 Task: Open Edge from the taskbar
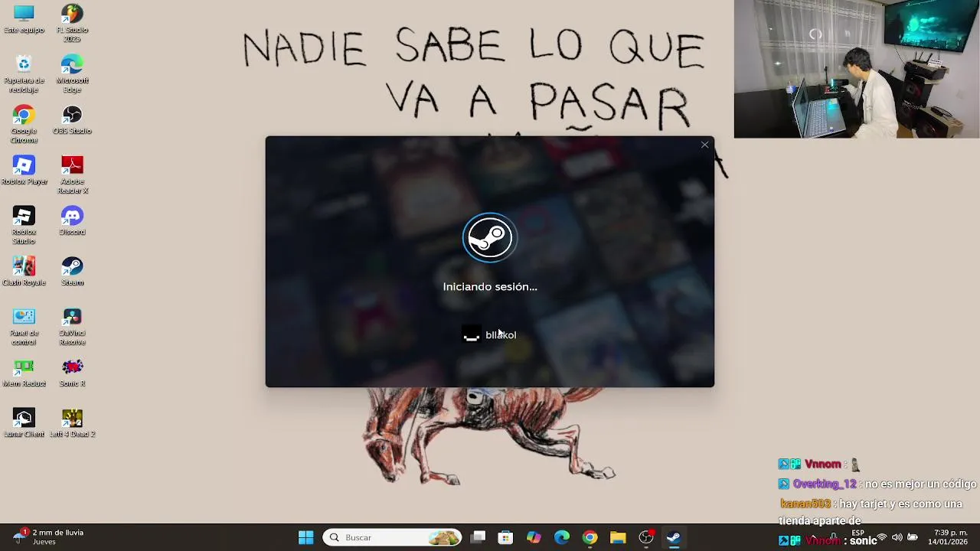coord(562,537)
